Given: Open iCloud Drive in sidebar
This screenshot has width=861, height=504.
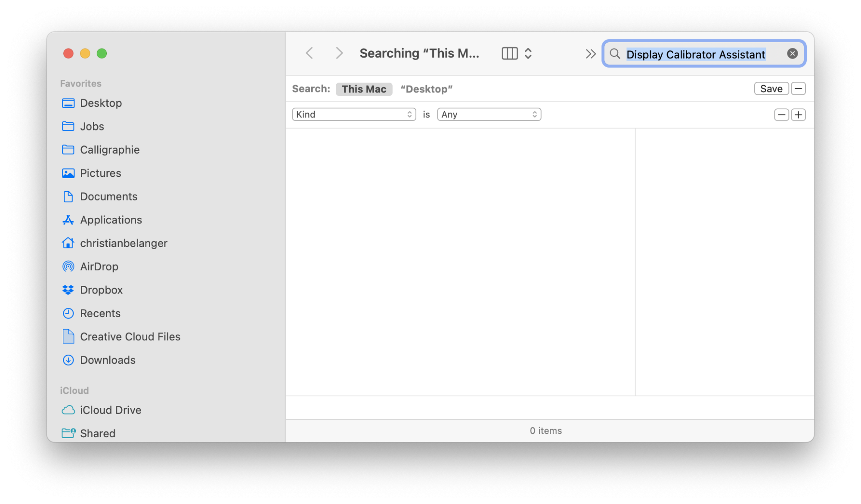Looking at the screenshot, I should tap(110, 410).
